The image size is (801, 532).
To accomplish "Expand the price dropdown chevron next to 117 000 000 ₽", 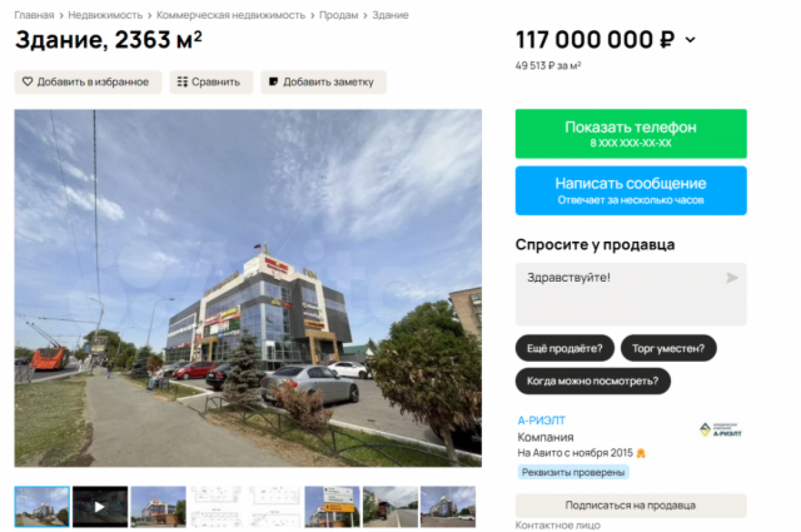I will 690,40.
